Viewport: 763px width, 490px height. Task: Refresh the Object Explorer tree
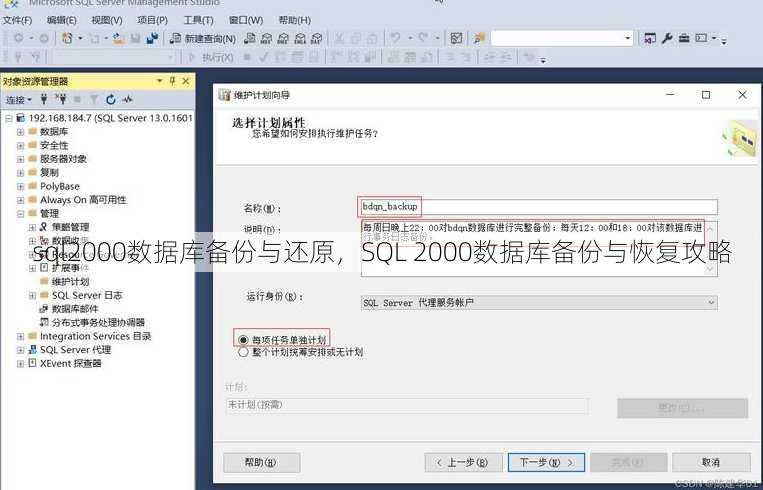click(111, 100)
